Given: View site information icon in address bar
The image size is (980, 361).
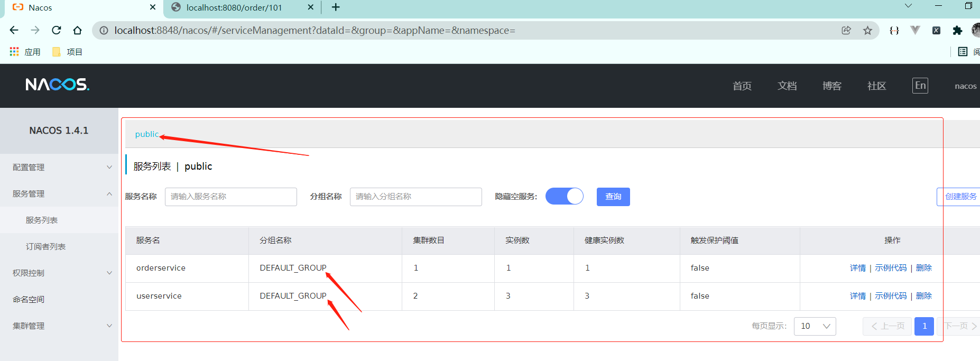Looking at the screenshot, I should (104, 30).
